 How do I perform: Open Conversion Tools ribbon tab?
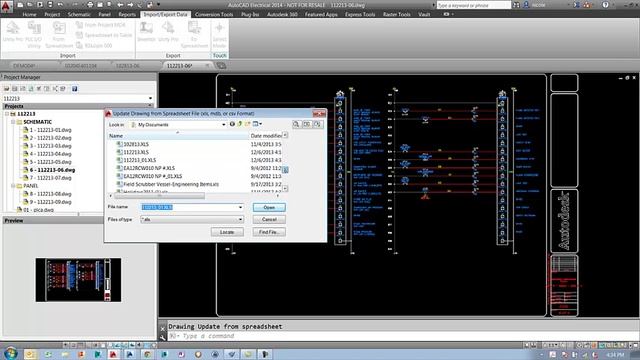[214, 14]
